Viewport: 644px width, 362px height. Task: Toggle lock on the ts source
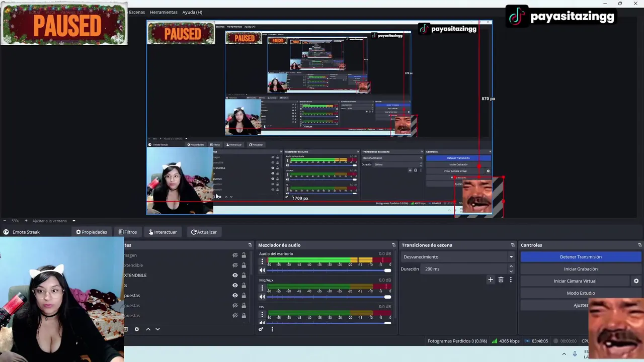[x=244, y=286]
